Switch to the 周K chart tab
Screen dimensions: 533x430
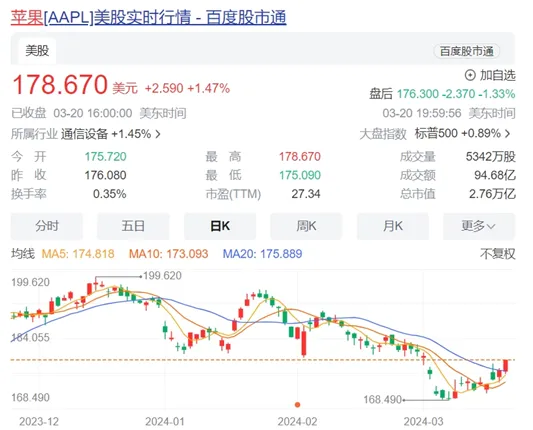pos(306,226)
